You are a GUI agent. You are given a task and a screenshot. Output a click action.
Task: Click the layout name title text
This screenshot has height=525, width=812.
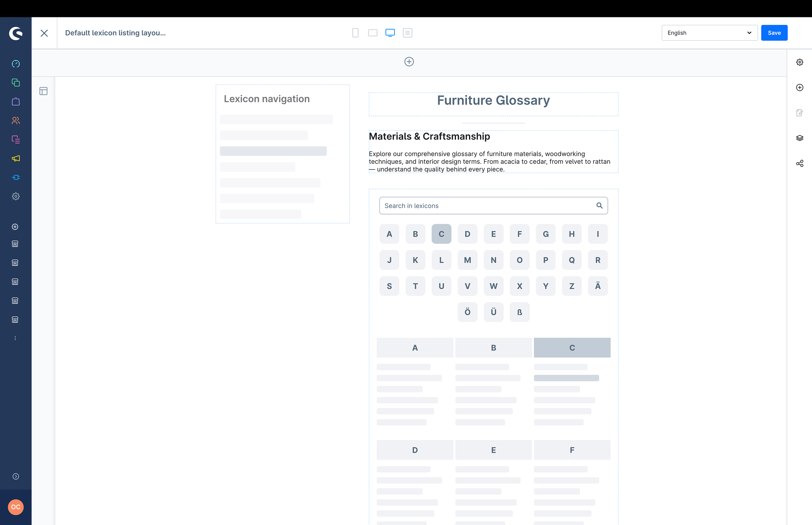pyautogui.click(x=115, y=33)
